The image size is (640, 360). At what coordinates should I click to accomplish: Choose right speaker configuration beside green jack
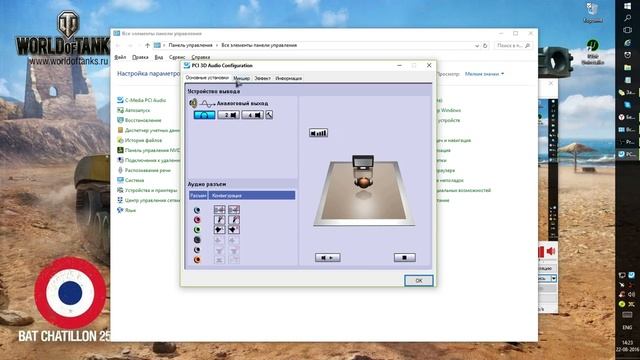[x=234, y=230]
